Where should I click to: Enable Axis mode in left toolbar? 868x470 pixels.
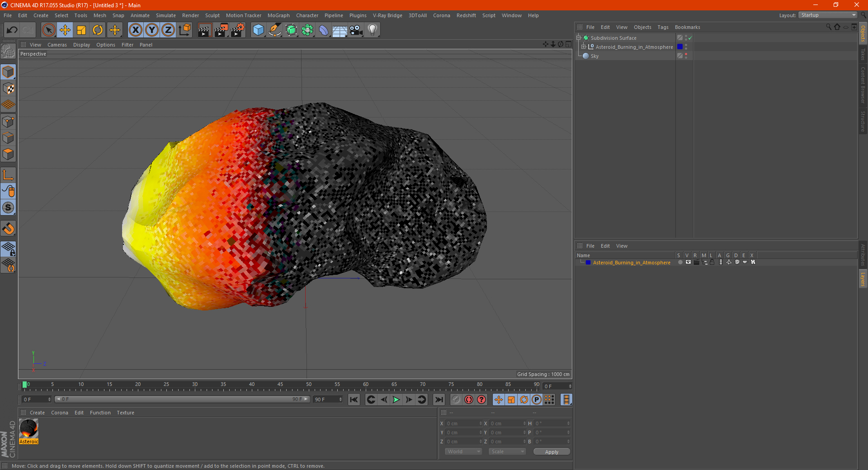coord(8,175)
